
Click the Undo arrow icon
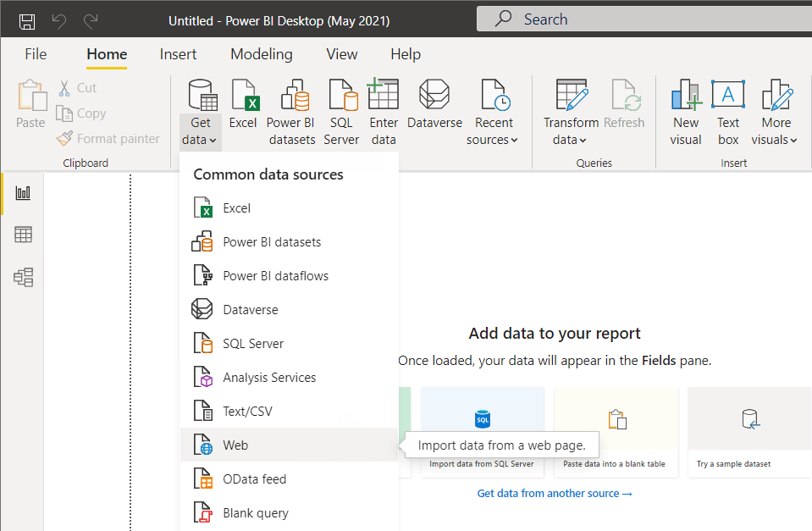tap(59, 21)
